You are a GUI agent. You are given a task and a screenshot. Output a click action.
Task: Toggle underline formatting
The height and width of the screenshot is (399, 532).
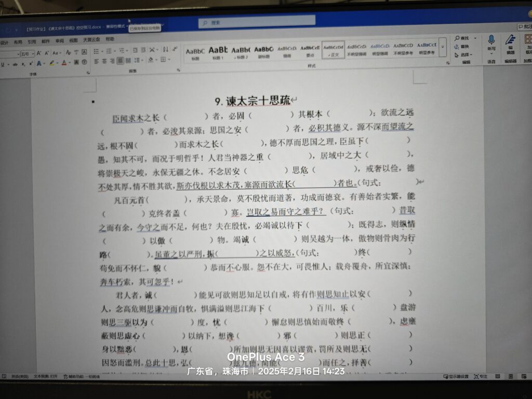[x=3, y=64]
